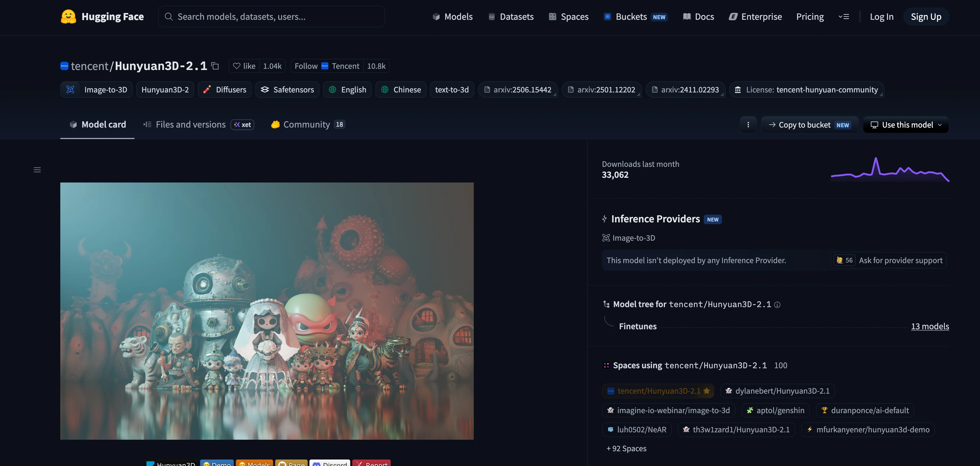Screen dimensions: 980x466
Task: Expand the Use this model dropdown
Action: tap(906, 125)
